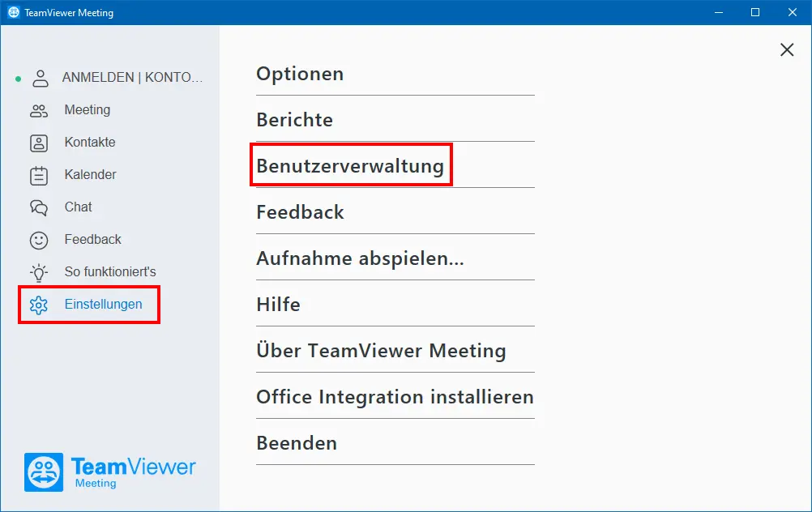Click the lightbulb icon for So funktioniert's

pyautogui.click(x=39, y=272)
